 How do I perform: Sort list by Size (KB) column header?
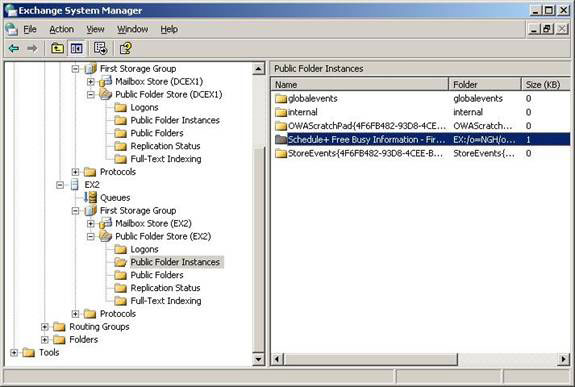(546, 84)
